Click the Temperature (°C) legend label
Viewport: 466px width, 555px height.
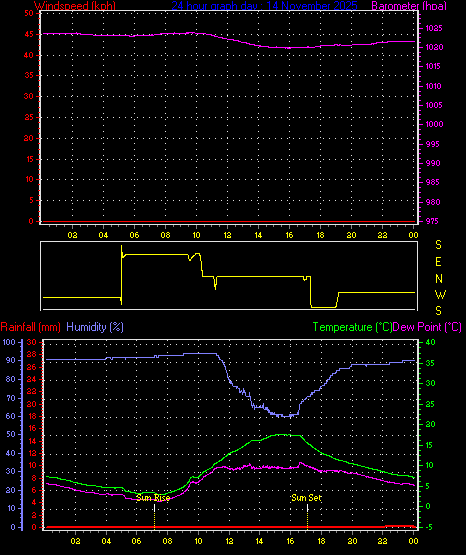tap(352, 327)
